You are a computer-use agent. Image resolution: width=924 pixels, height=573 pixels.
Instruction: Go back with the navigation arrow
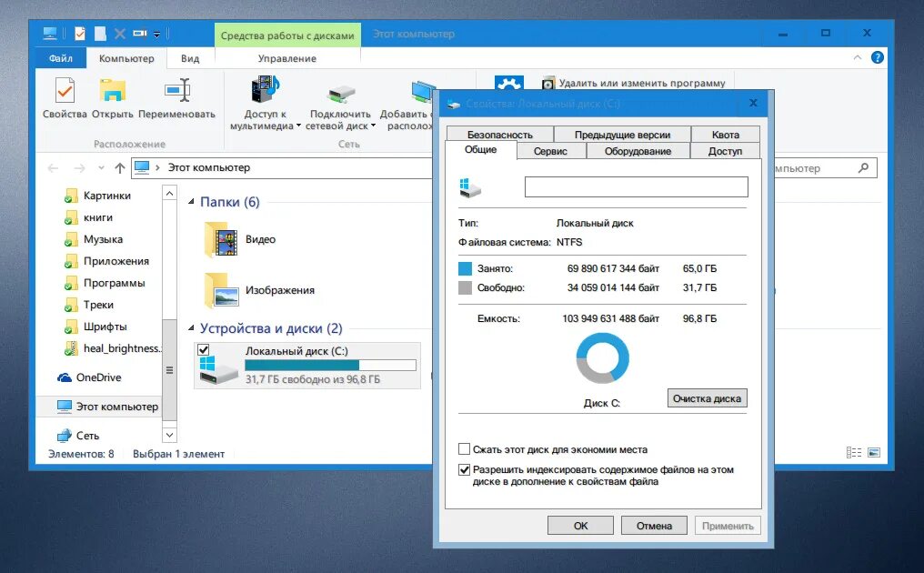(53, 168)
